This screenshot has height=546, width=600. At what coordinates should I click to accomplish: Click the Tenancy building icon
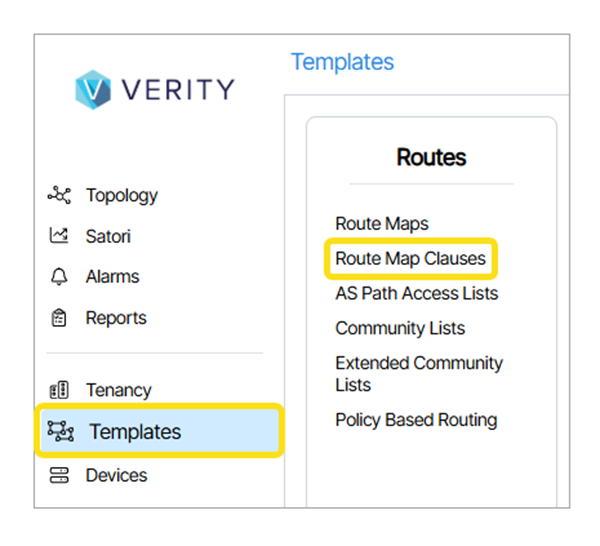point(59,390)
